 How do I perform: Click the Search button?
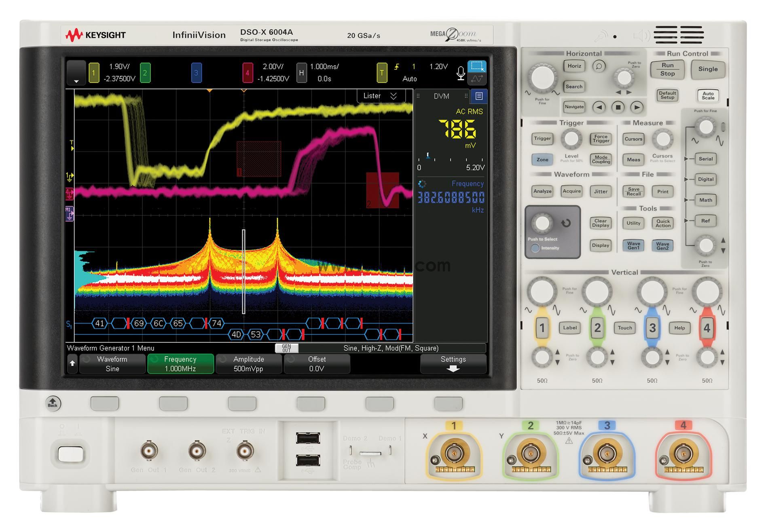[574, 87]
